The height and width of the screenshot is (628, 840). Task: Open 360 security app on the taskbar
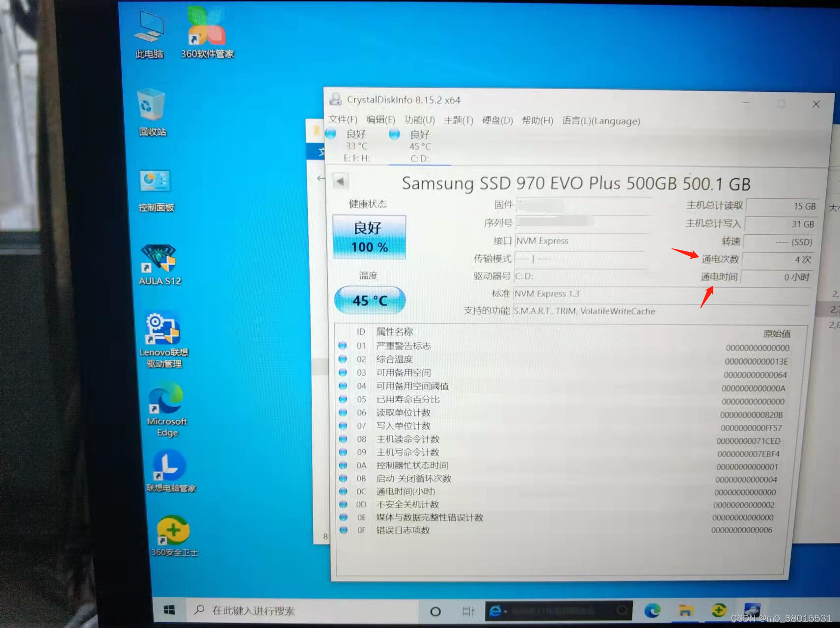pyautogui.click(x=719, y=610)
